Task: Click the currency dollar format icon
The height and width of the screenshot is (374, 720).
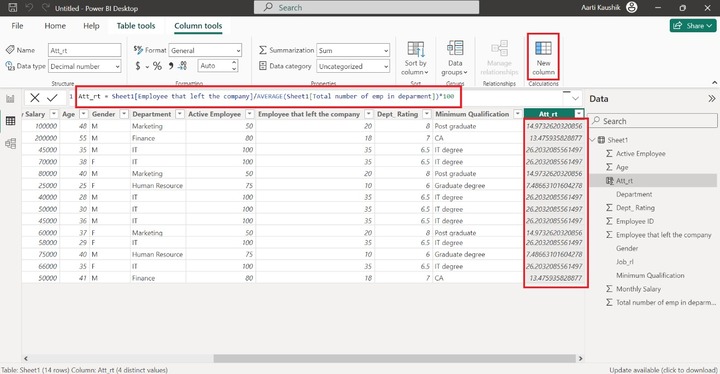Action: click(x=138, y=66)
